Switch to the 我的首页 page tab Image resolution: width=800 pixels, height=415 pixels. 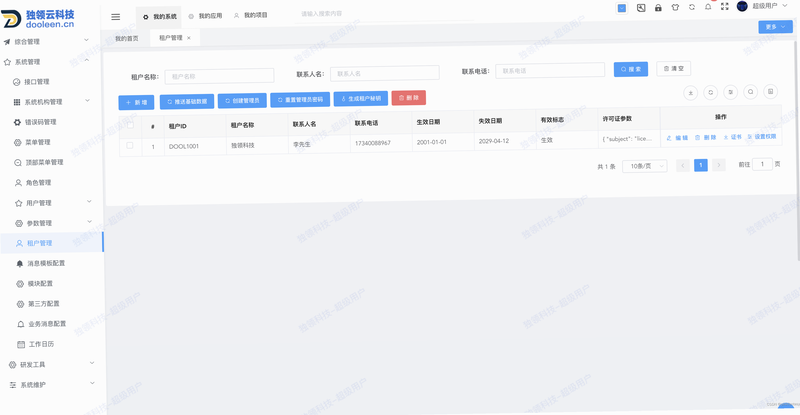point(127,38)
